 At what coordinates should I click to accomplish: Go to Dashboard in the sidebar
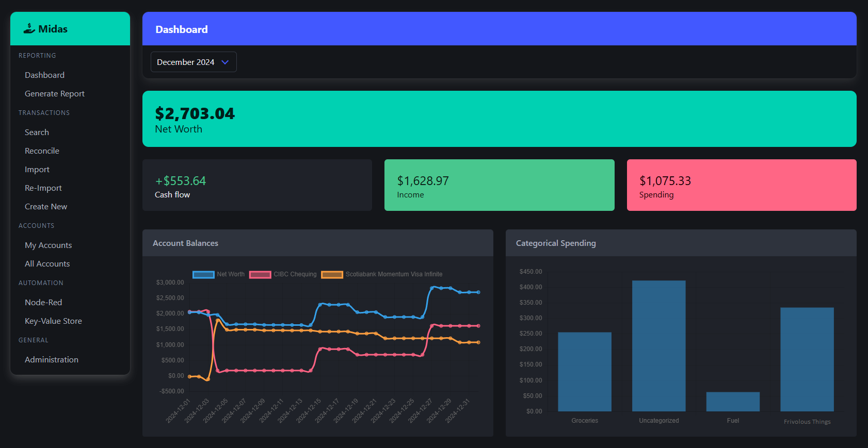[44, 75]
